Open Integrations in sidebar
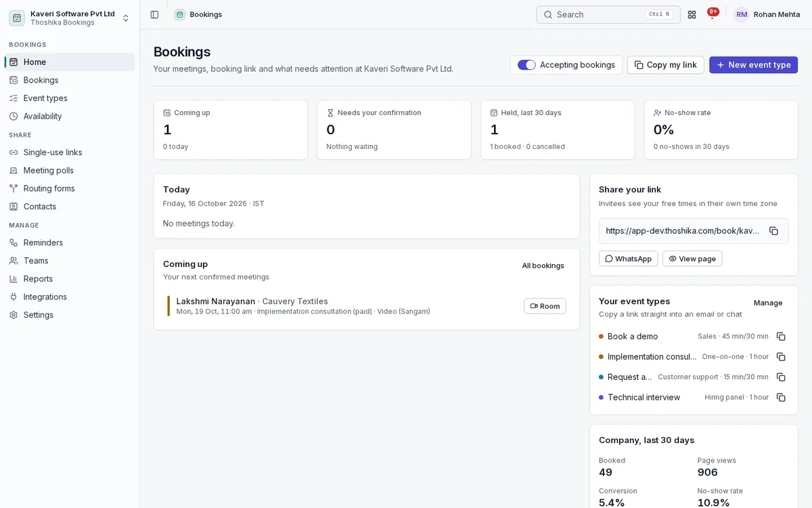812x508 pixels. (x=70, y=297)
